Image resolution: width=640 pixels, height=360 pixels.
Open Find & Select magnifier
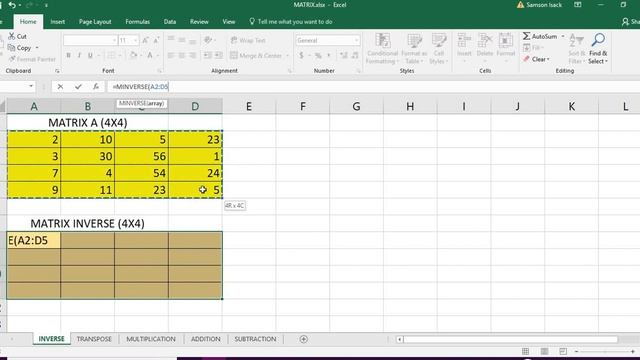[x=598, y=41]
